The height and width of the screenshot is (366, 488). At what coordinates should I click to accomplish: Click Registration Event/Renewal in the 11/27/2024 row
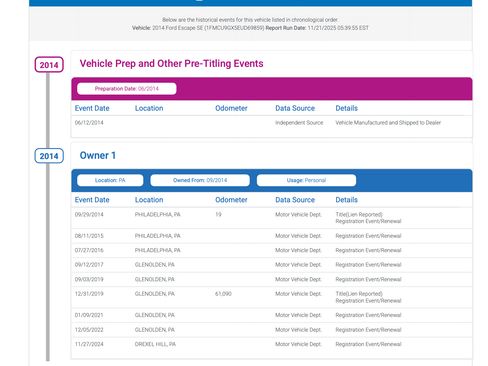(x=368, y=344)
